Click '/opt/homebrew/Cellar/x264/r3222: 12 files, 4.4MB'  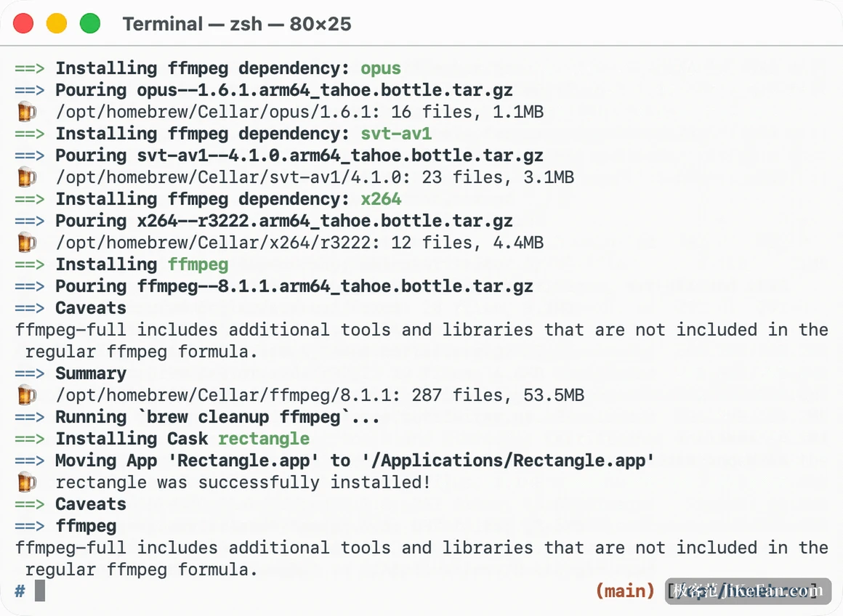pos(299,243)
